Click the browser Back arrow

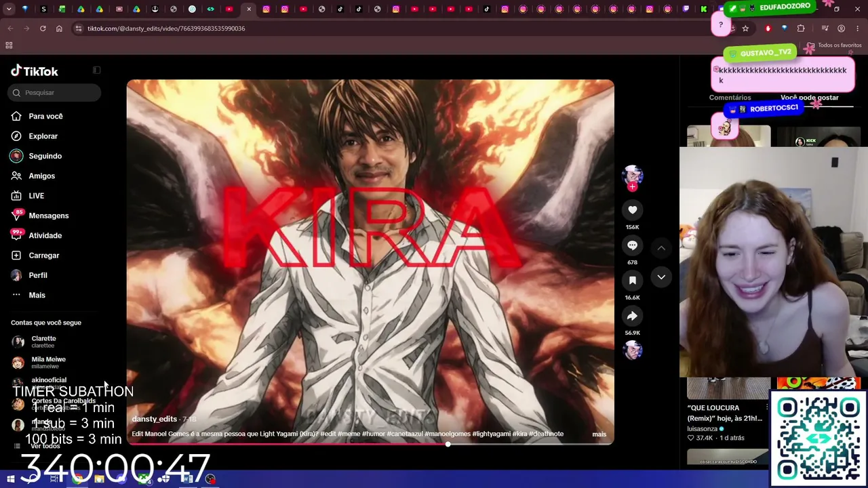pos(10,28)
